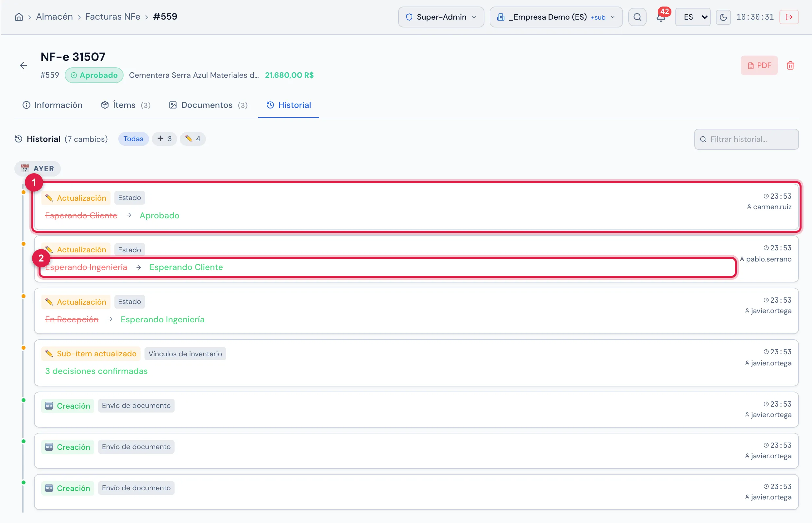Click pablo.serrano user name

[x=769, y=259]
